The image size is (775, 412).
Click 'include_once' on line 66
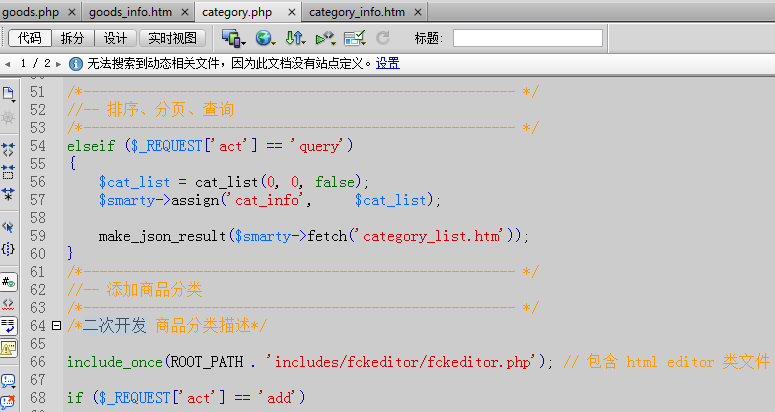tap(115, 362)
